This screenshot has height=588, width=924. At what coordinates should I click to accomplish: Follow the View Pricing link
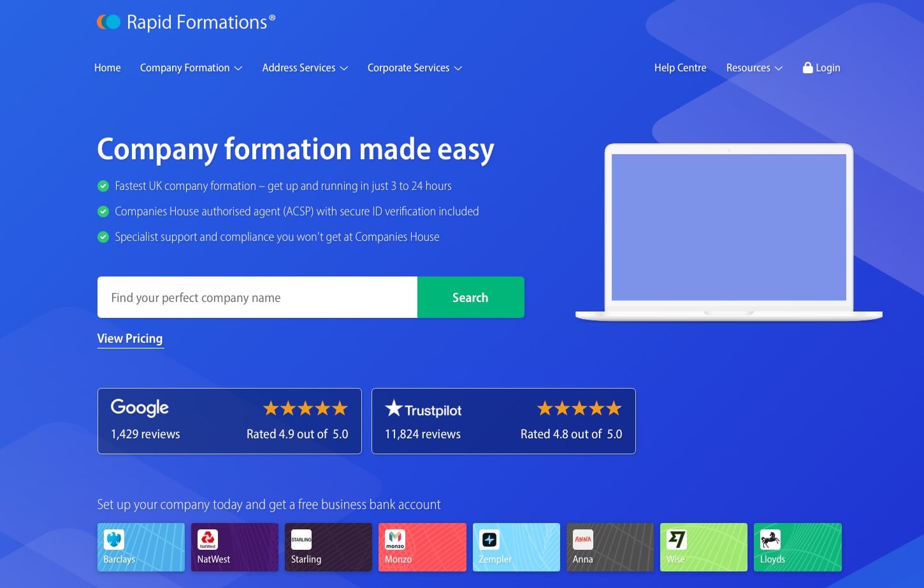point(130,339)
